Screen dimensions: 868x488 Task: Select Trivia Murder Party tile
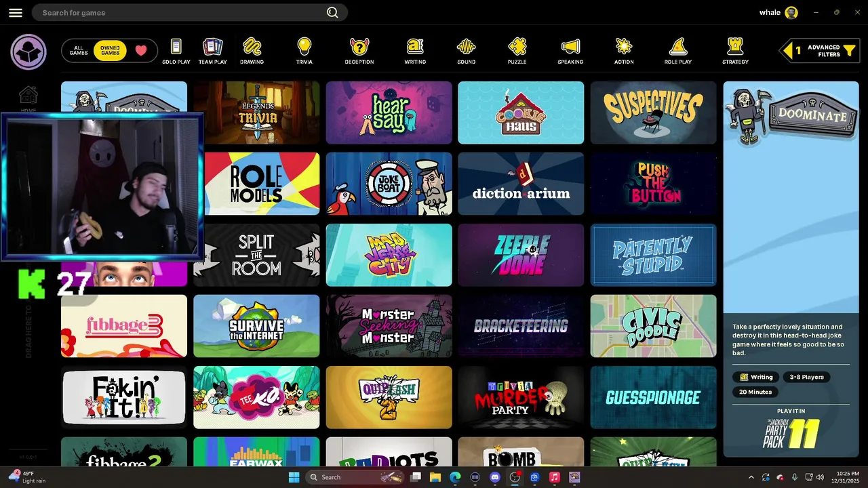[521, 397]
